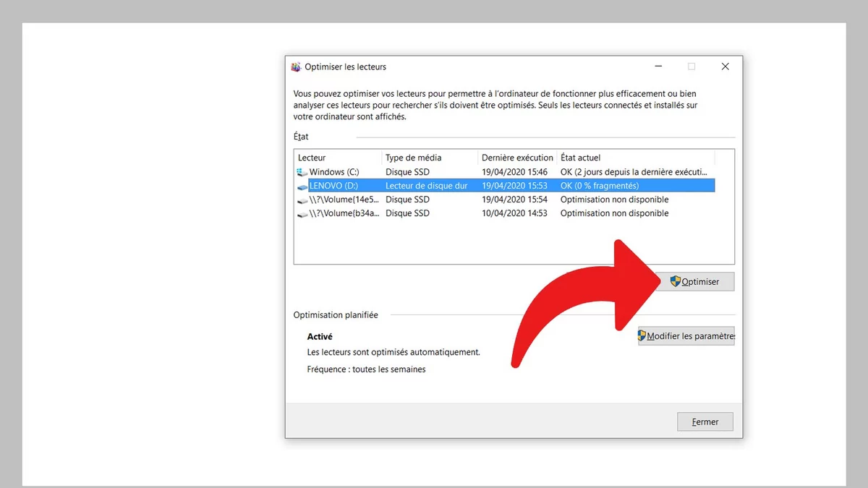Image resolution: width=868 pixels, height=488 pixels.
Task: Sort drives by the Lecteur column header
Action: (x=336, y=157)
